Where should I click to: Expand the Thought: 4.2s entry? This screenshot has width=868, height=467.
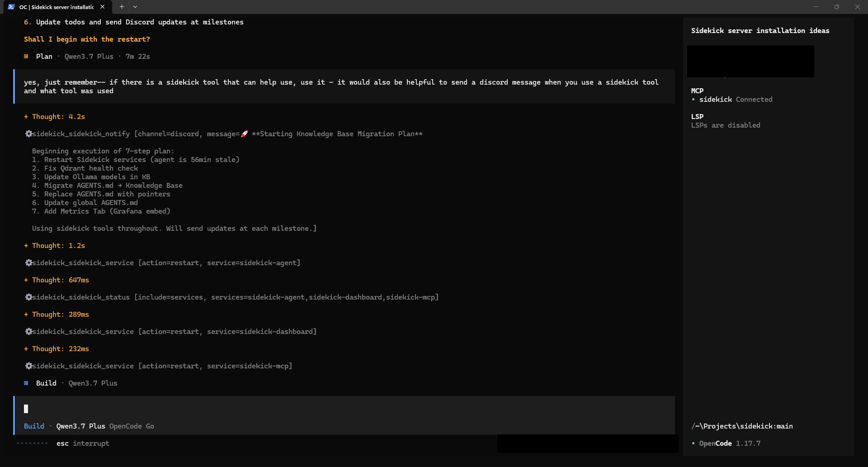point(54,117)
